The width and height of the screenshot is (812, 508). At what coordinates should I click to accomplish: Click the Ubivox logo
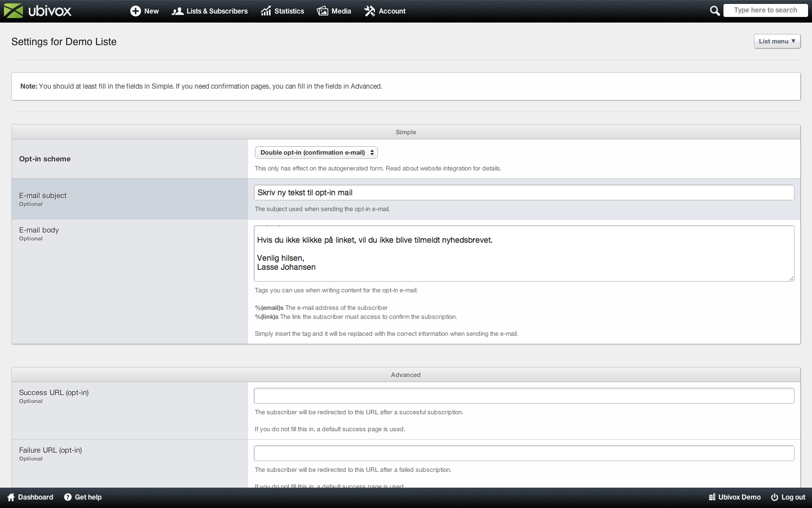(38, 11)
